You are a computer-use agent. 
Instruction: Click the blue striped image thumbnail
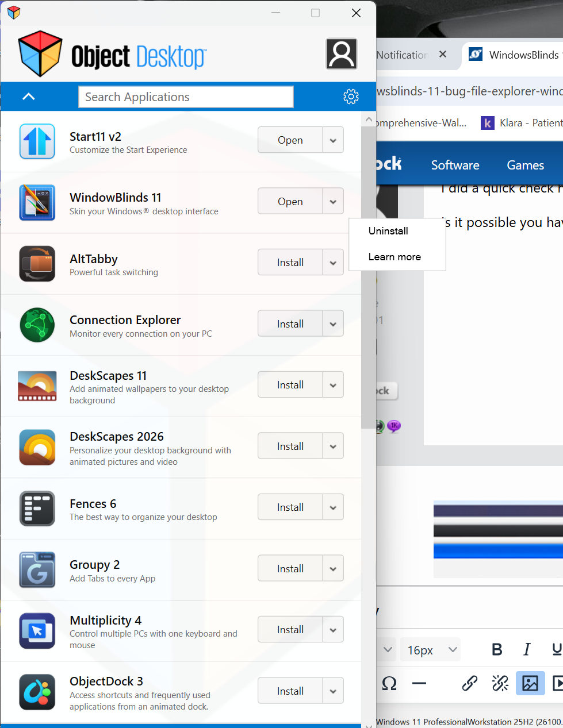point(498,538)
